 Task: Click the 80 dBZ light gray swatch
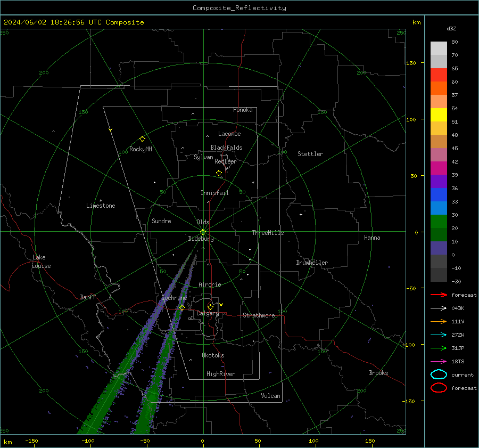pyautogui.click(x=439, y=48)
